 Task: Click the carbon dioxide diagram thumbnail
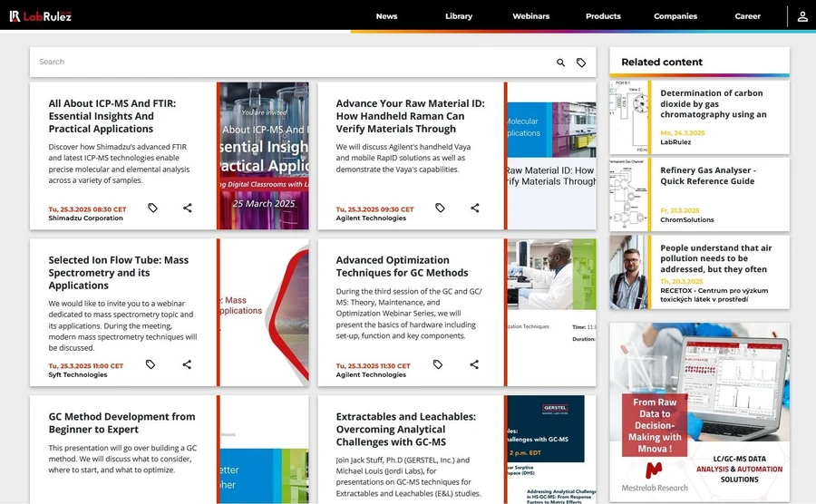(x=628, y=117)
